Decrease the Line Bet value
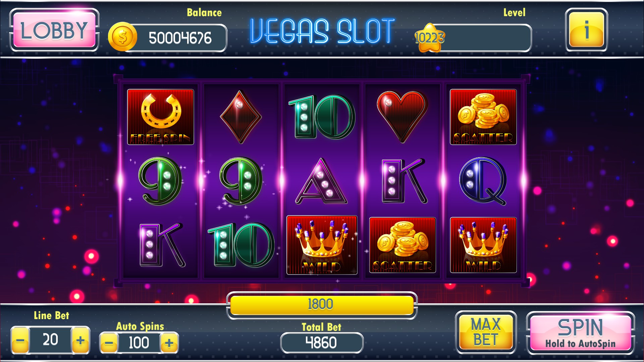This screenshot has height=362, width=644. (20, 341)
